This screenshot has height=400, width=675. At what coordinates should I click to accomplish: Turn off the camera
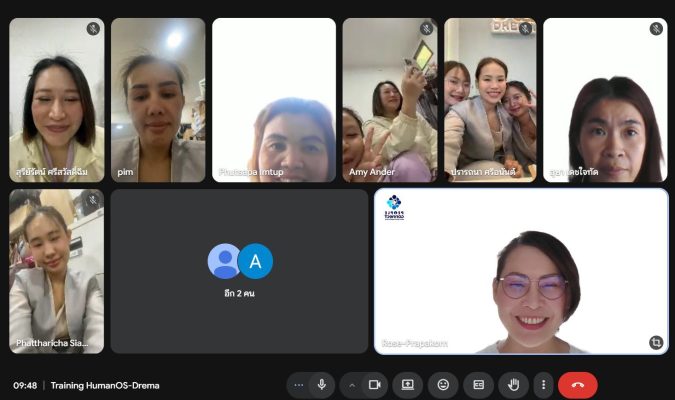375,384
